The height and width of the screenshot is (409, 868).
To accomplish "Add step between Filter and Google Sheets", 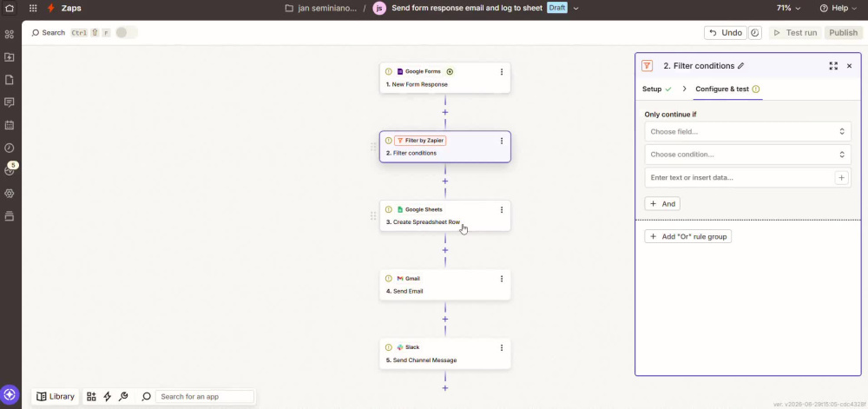I will coord(445,181).
